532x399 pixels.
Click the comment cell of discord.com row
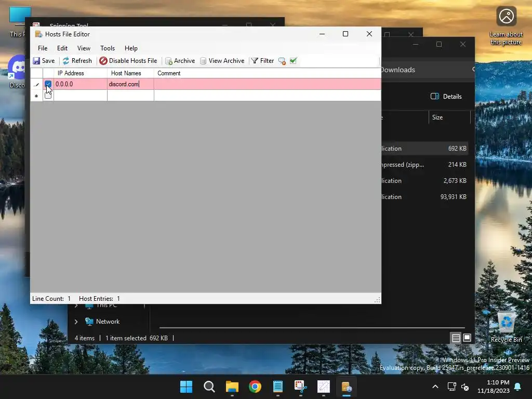(268, 84)
